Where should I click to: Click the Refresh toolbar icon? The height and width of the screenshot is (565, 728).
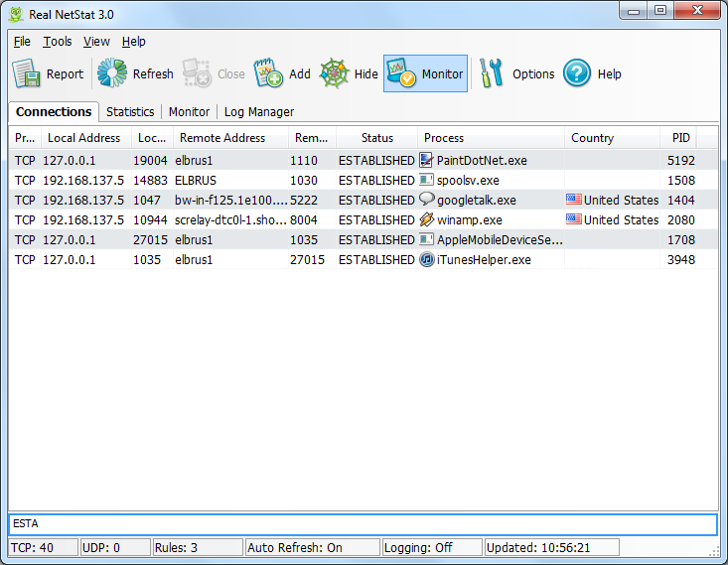[112, 72]
